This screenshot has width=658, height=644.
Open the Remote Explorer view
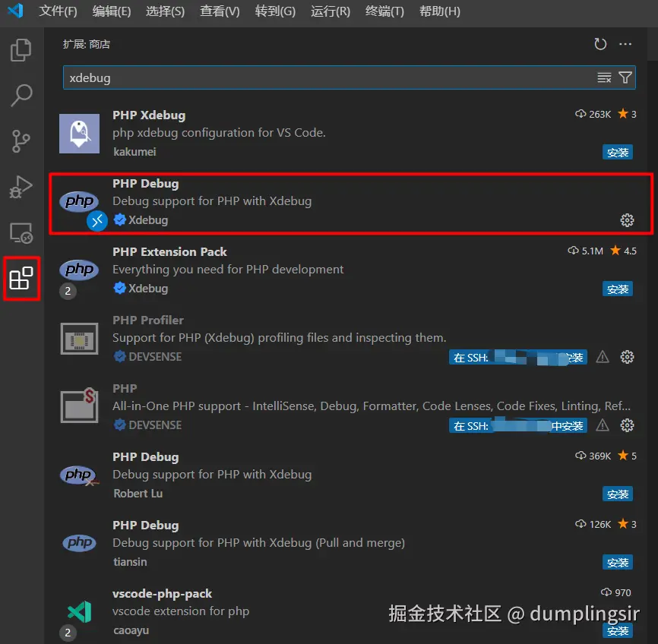pos(21,233)
